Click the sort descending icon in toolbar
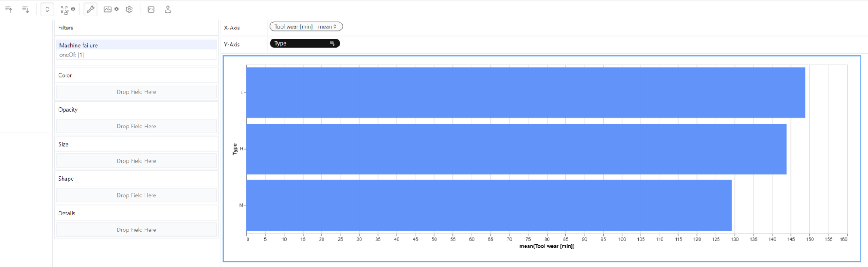This screenshot has height=267, width=868. 26,9
